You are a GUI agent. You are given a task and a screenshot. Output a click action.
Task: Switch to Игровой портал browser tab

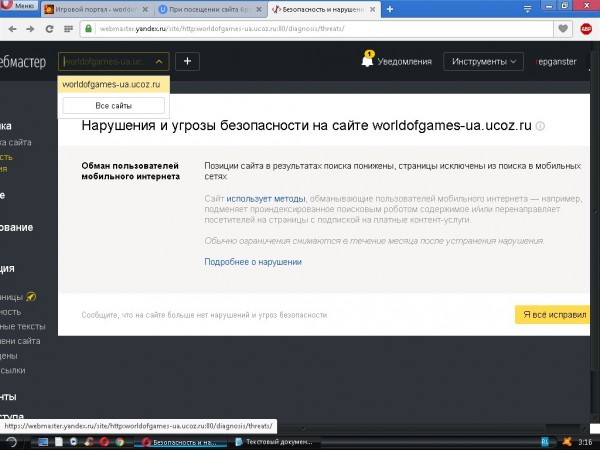pyautogui.click(x=96, y=9)
